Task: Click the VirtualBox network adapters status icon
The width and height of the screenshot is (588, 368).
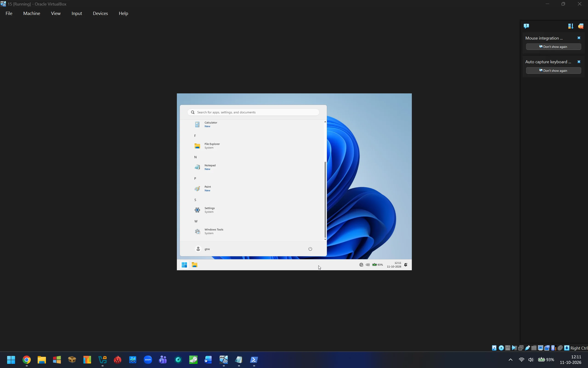Action: point(521,348)
